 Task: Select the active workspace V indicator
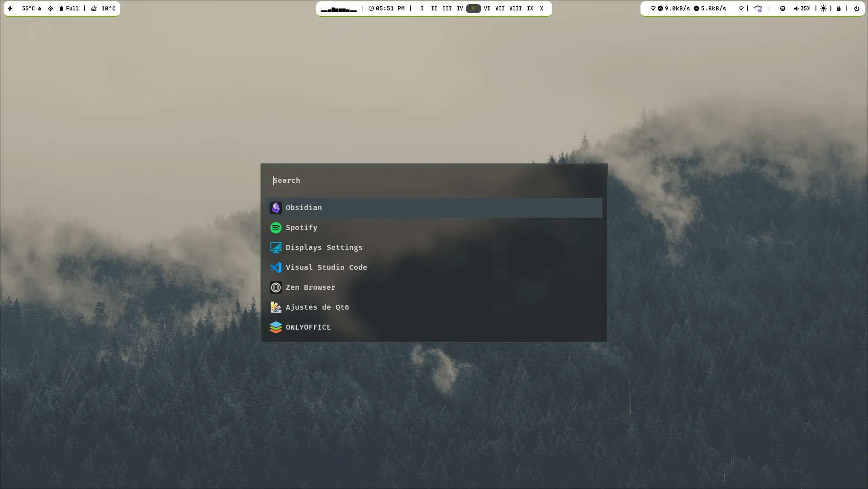click(473, 9)
